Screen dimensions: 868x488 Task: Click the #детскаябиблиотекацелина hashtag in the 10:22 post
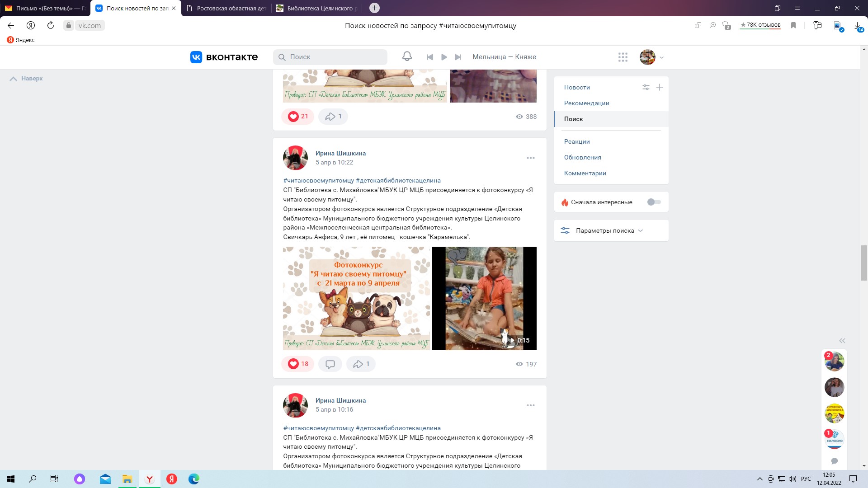coord(398,180)
